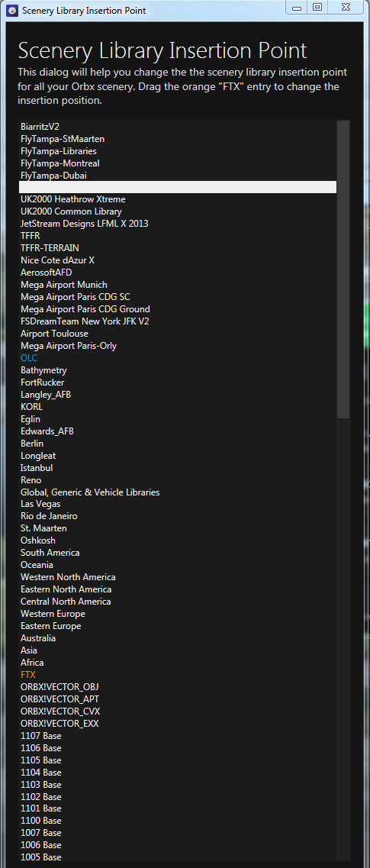Select the Longleat entry

38,456
